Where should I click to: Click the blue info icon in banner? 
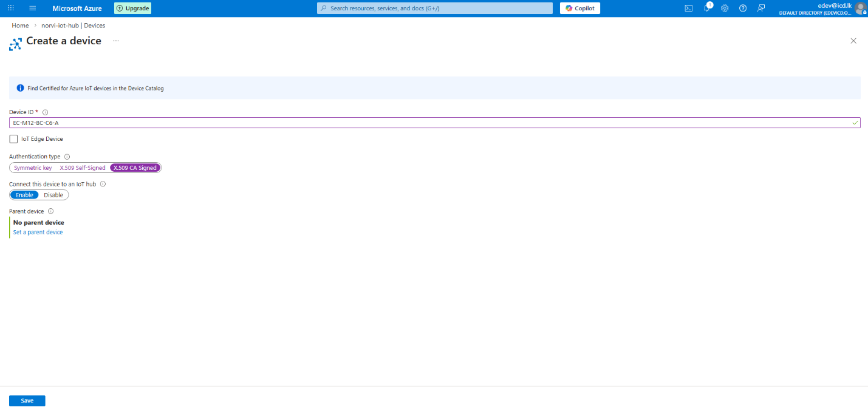click(20, 88)
